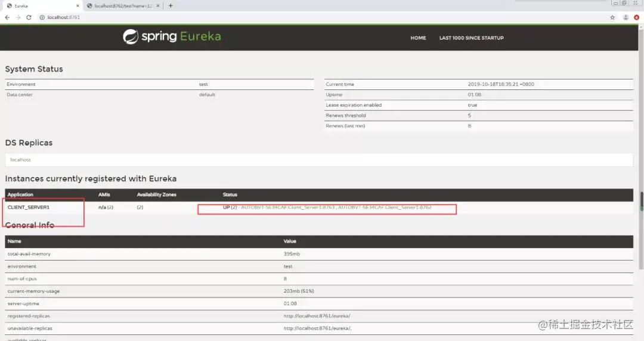
Task: Close the Eureka tab
Action: click(x=78, y=6)
